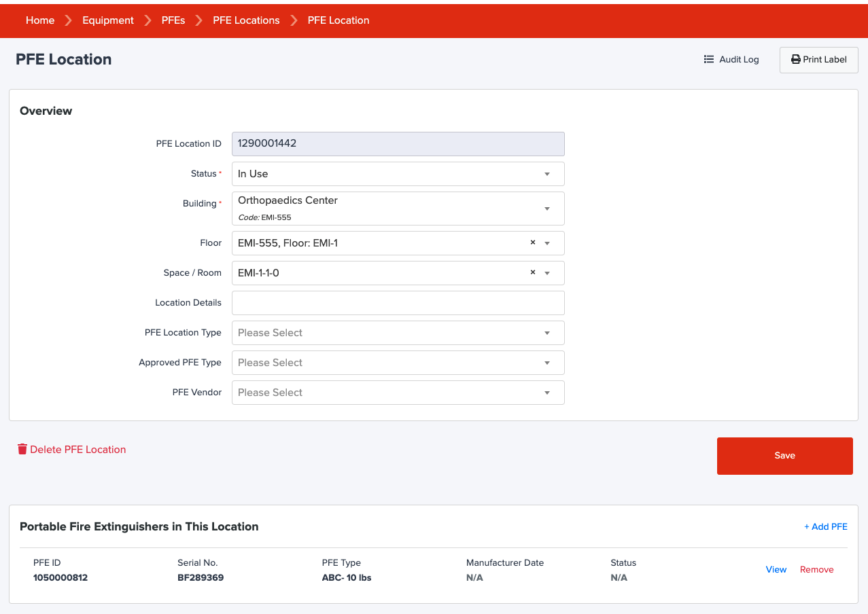This screenshot has width=868, height=614.
Task: Navigate to Equipment breadcrumb
Action: point(108,20)
